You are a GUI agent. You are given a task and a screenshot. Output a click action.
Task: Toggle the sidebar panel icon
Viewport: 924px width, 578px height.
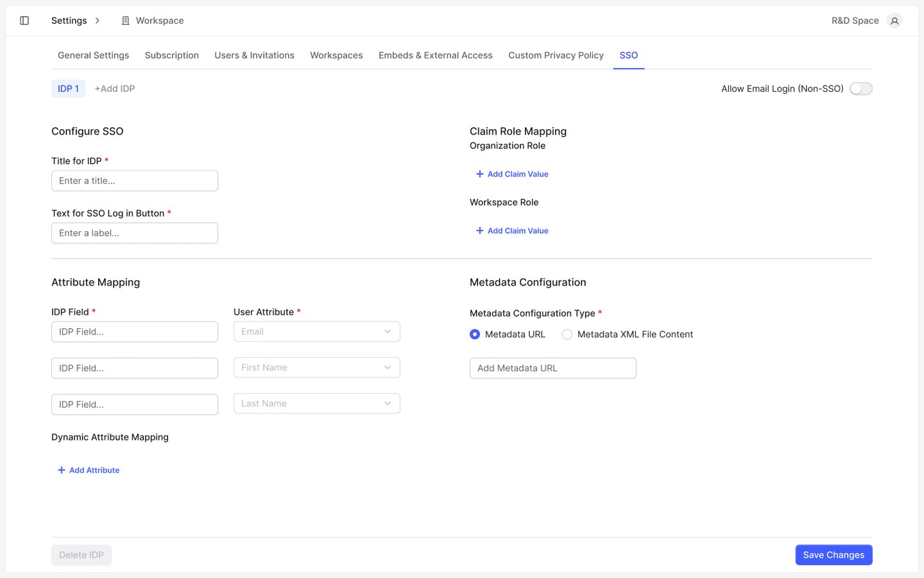click(24, 21)
